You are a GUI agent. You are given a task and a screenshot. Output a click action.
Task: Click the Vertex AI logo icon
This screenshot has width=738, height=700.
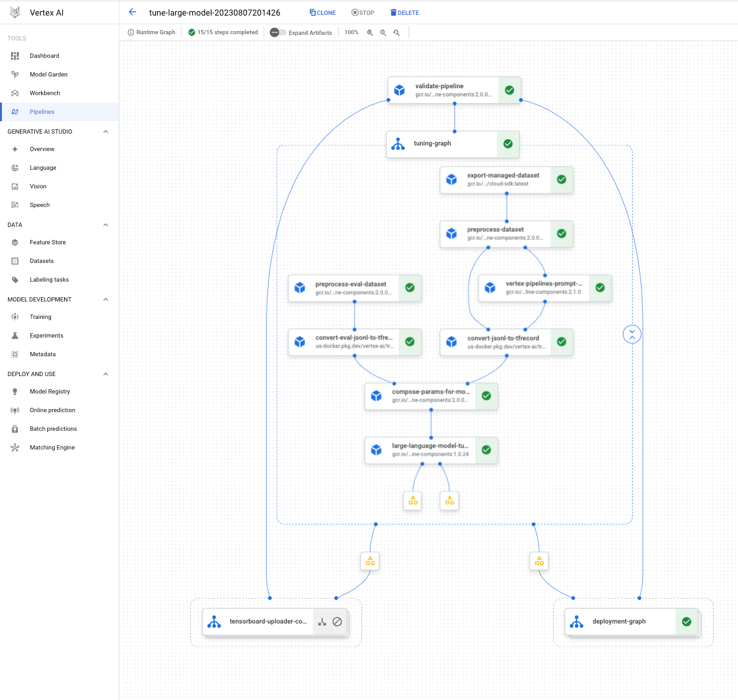15,12
